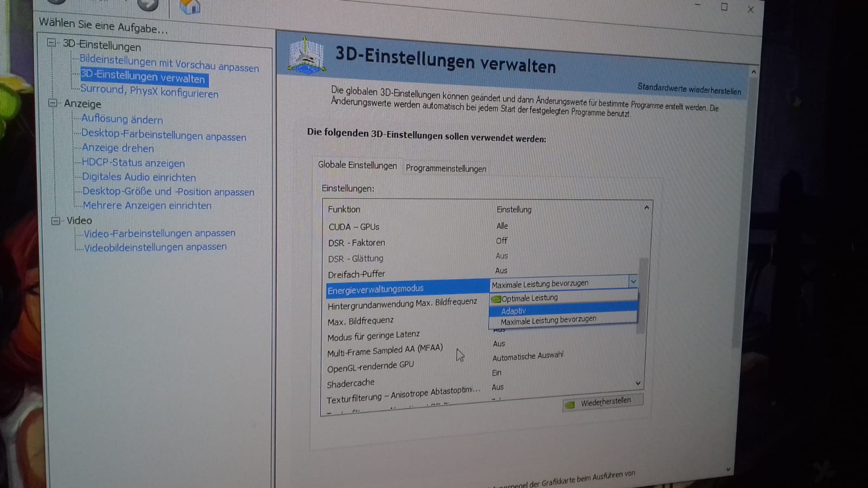Click the home icon in the toolbar

click(190, 7)
